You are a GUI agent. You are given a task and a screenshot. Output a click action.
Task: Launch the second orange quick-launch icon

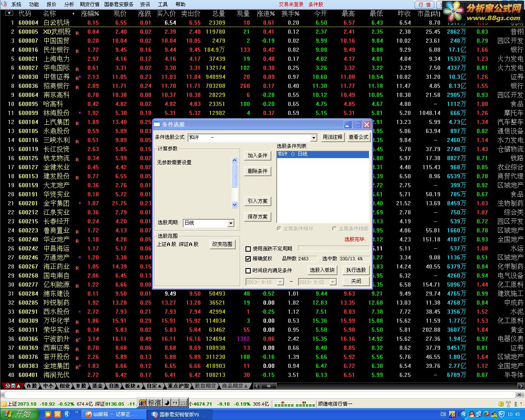[x=57, y=415]
